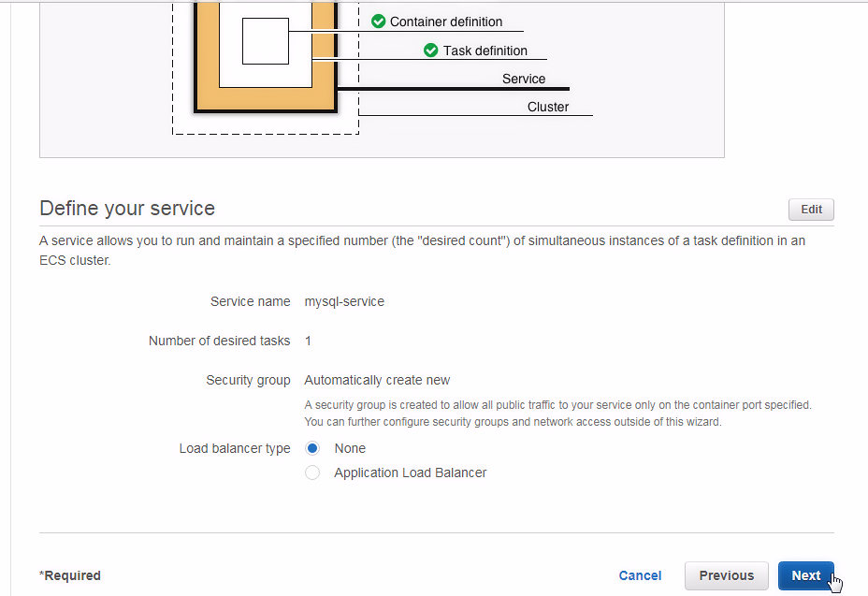Click the Cancel link
Image resolution: width=868 pixels, height=596 pixels.
640,575
